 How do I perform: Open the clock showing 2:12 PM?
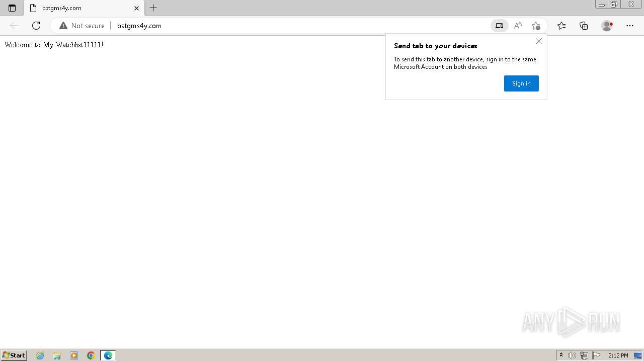(x=618, y=355)
